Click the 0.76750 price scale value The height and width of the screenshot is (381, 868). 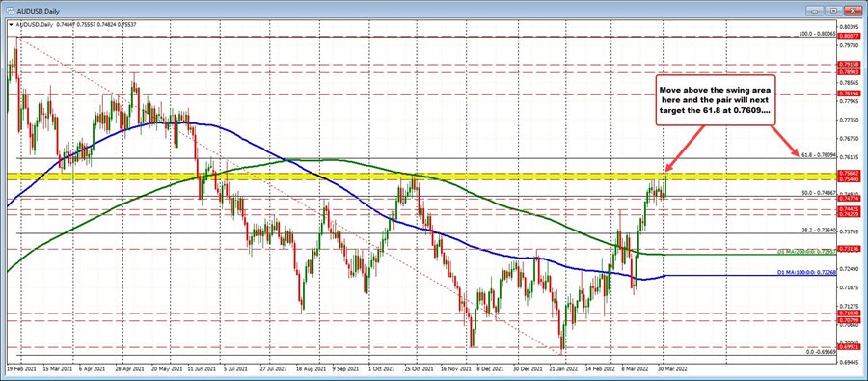coord(848,139)
